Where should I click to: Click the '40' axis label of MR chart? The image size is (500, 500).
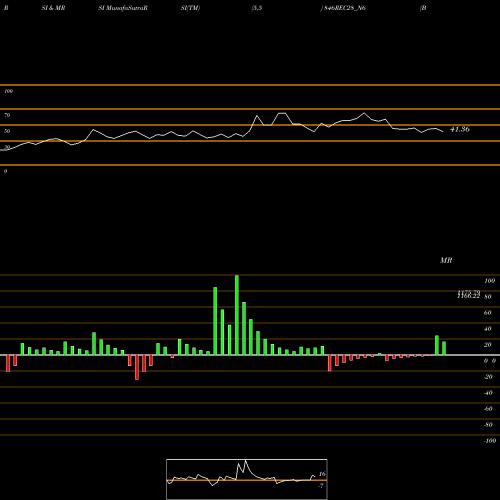pyautogui.click(x=488, y=329)
